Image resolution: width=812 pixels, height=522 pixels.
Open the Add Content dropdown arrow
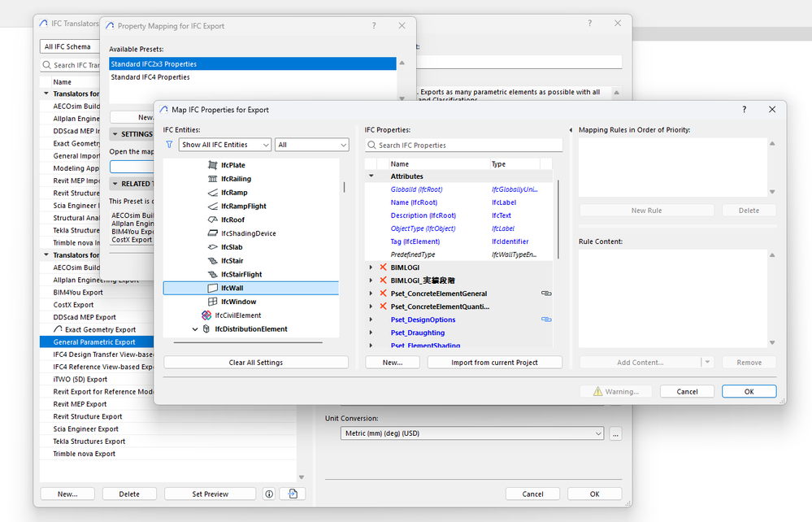pyautogui.click(x=707, y=362)
